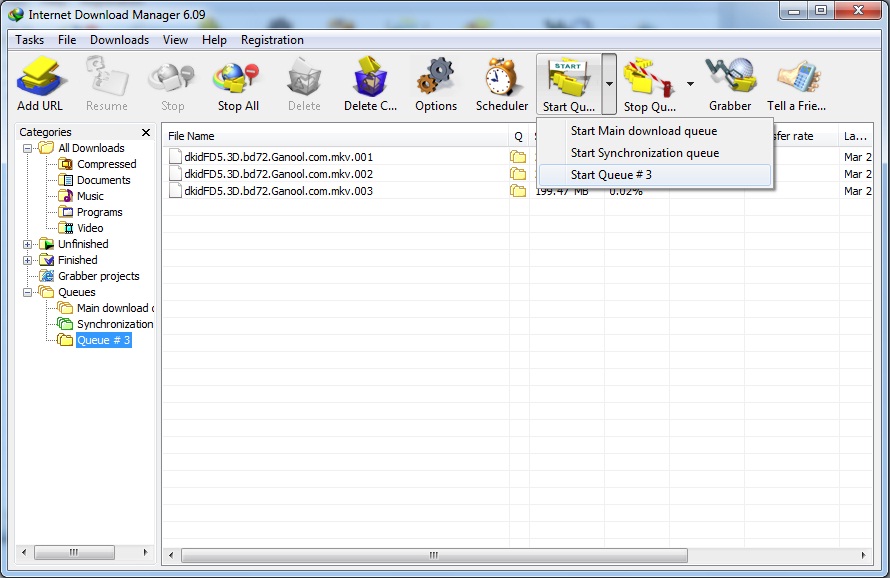Select Queue # 3 in tree

[104, 340]
